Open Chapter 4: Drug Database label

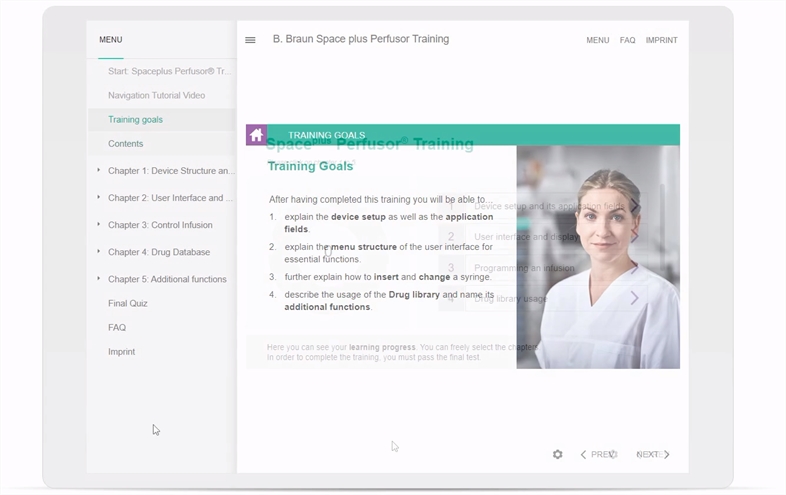tap(159, 252)
